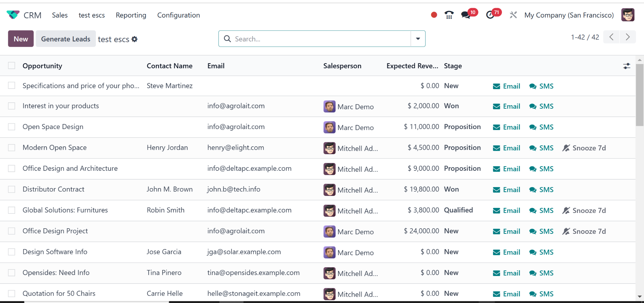Screen dimensions: 644x303
Task: Select the Modern Open Space checkbox
Action: [x=12, y=148]
